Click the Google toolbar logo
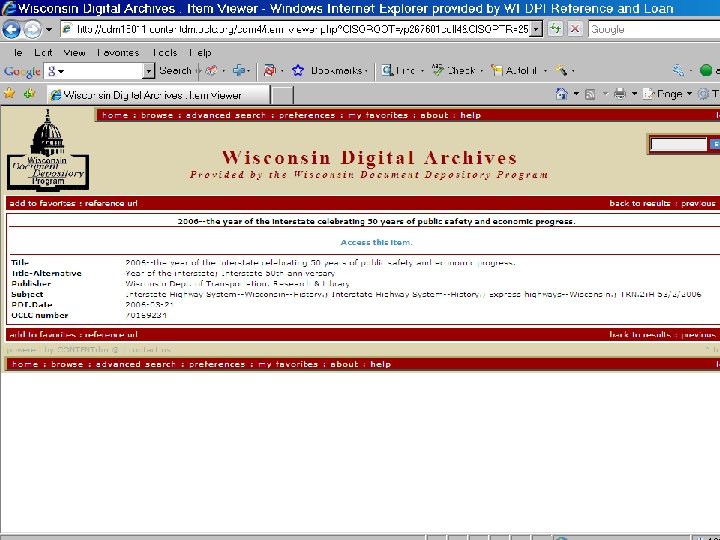The width and height of the screenshot is (720, 540). pos(22,71)
